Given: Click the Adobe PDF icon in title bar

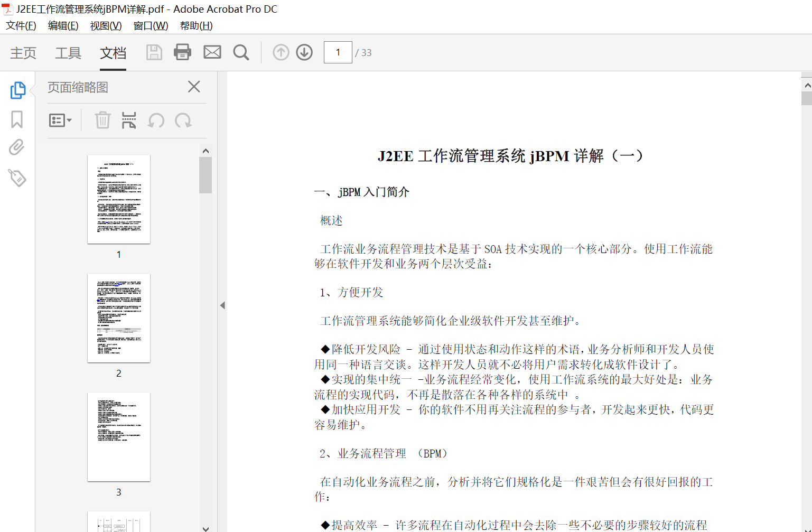Looking at the screenshot, I should [x=7, y=9].
